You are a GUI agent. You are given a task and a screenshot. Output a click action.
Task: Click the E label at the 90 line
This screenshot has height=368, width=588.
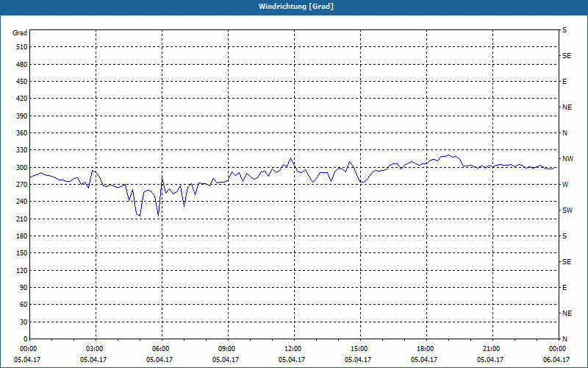click(564, 288)
